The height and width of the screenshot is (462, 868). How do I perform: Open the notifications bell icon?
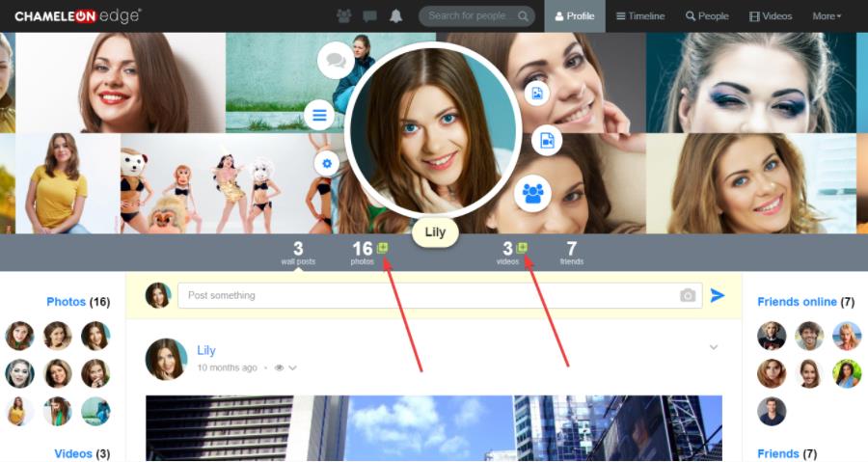tap(395, 16)
